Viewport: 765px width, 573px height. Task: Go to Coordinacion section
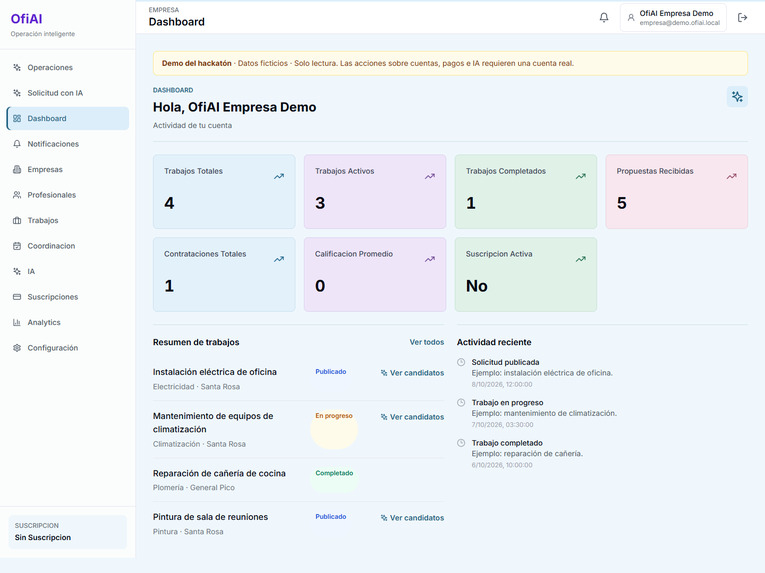coord(67,246)
